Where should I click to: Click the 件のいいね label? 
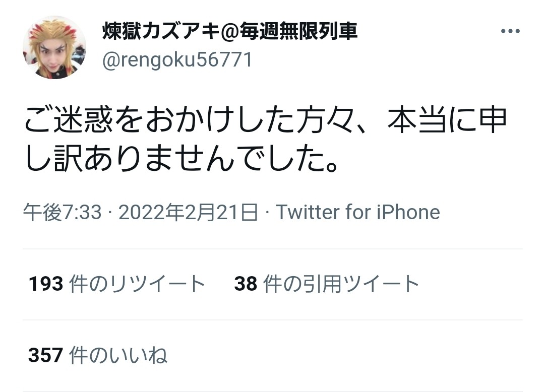point(118,356)
